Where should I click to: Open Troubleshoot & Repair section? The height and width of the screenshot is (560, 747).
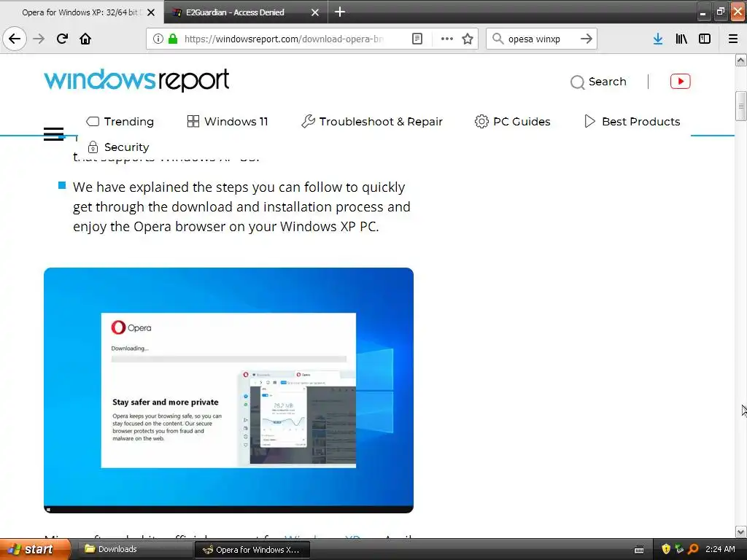pyautogui.click(x=372, y=122)
